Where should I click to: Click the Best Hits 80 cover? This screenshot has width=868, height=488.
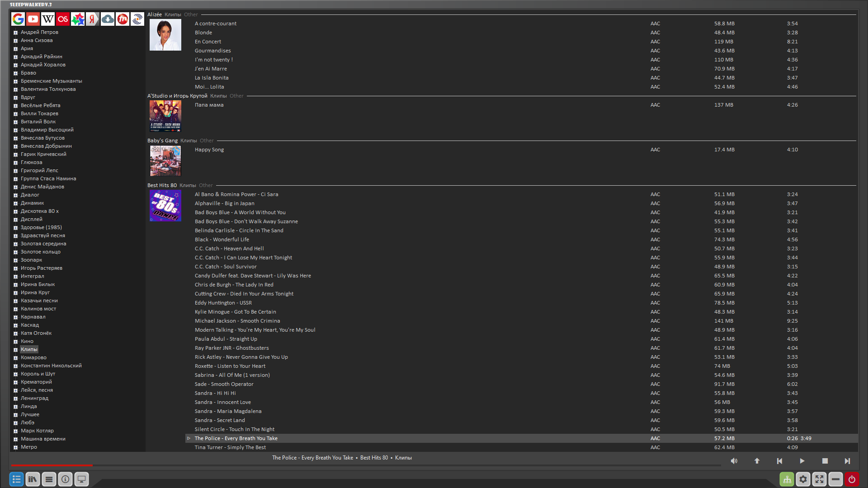tap(165, 206)
